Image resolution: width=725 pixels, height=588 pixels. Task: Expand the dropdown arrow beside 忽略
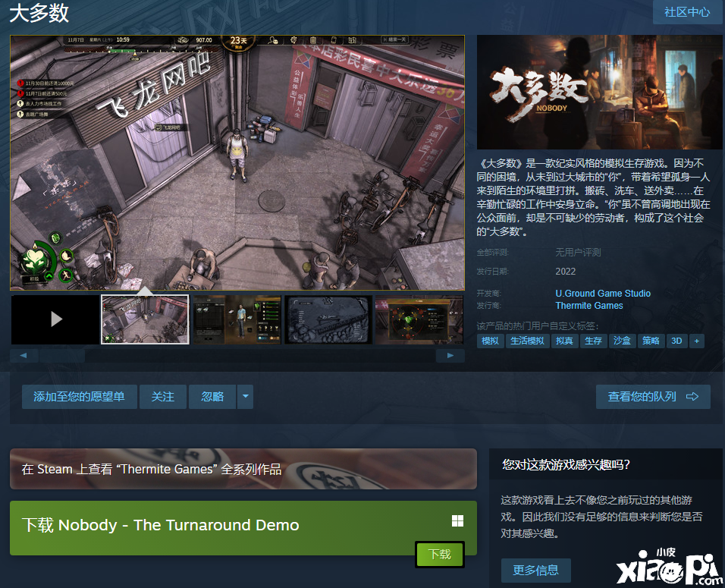(x=245, y=397)
